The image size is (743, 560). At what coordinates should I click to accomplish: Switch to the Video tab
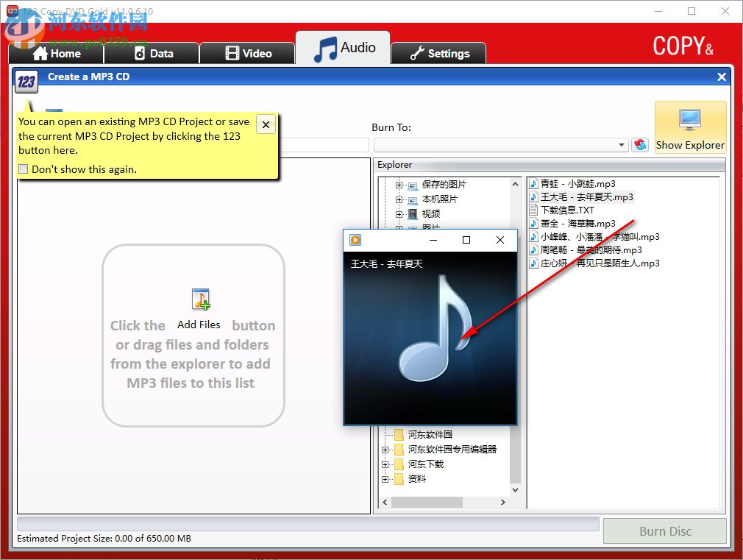coord(247,53)
